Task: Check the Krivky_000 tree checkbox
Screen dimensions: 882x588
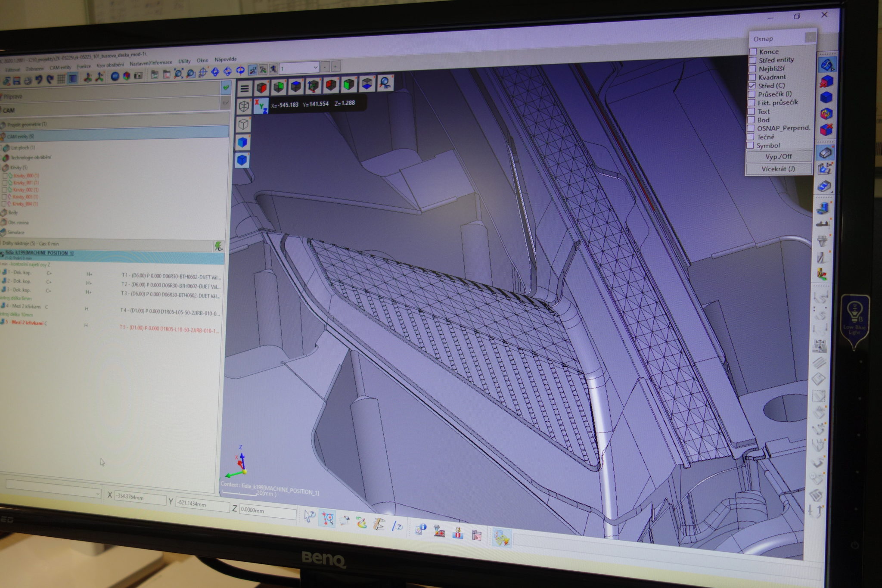Action: click(x=5, y=176)
